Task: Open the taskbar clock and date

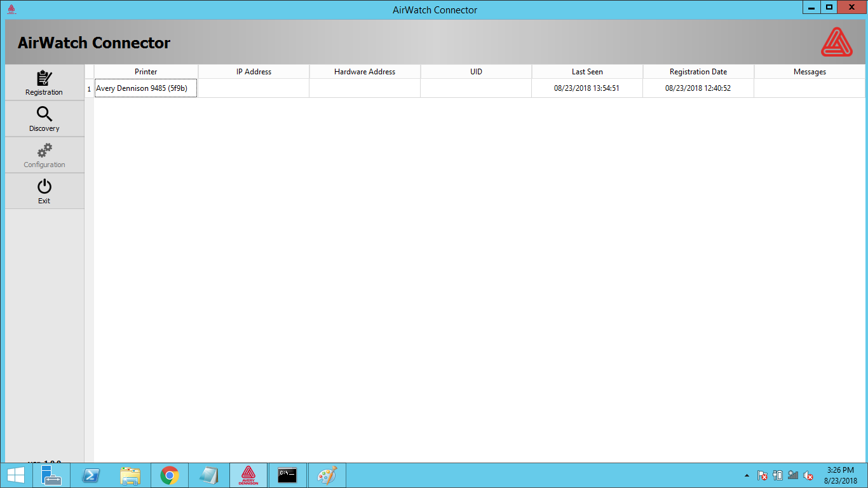Action: coord(841,475)
